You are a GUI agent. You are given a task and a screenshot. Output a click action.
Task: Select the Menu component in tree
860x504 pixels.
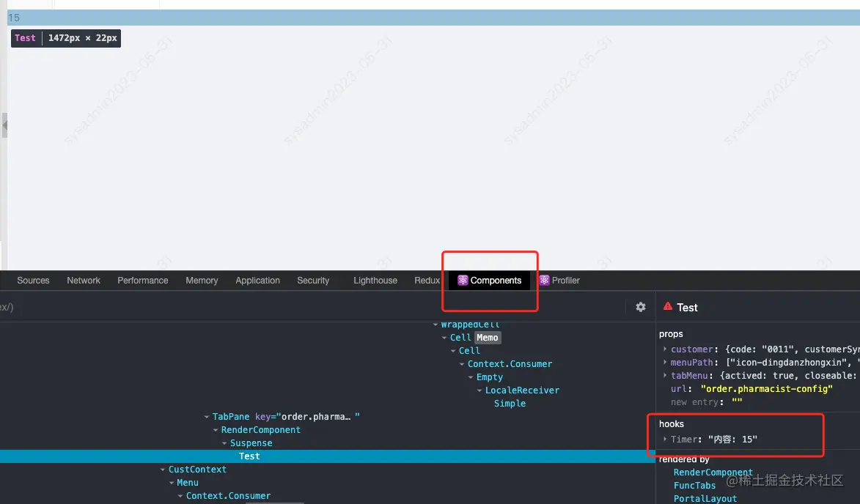(x=188, y=483)
